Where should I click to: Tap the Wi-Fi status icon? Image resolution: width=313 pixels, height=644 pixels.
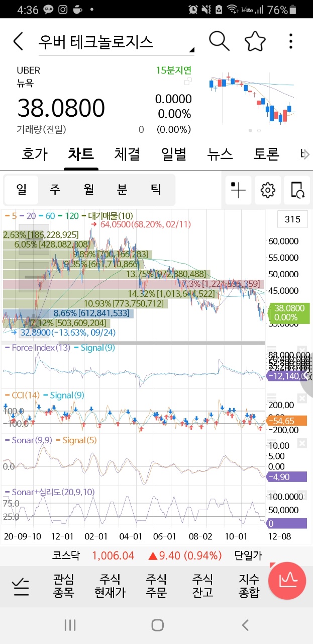point(232,10)
